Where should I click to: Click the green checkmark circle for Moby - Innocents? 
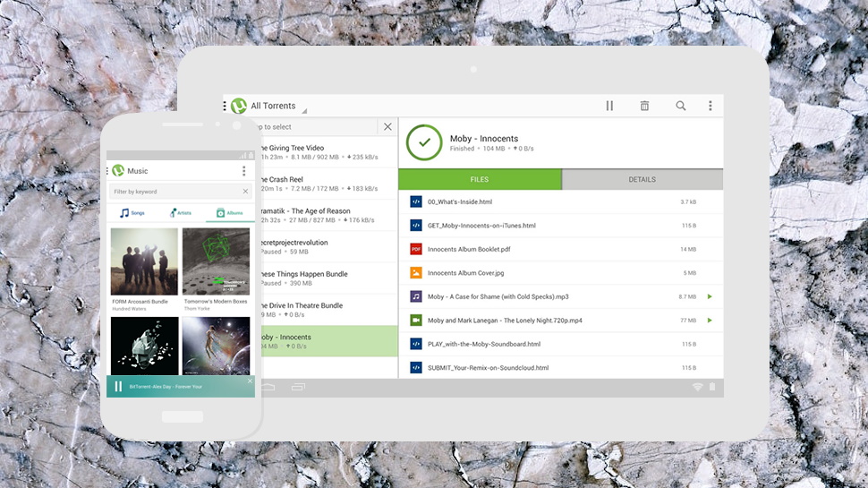click(424, 142)
